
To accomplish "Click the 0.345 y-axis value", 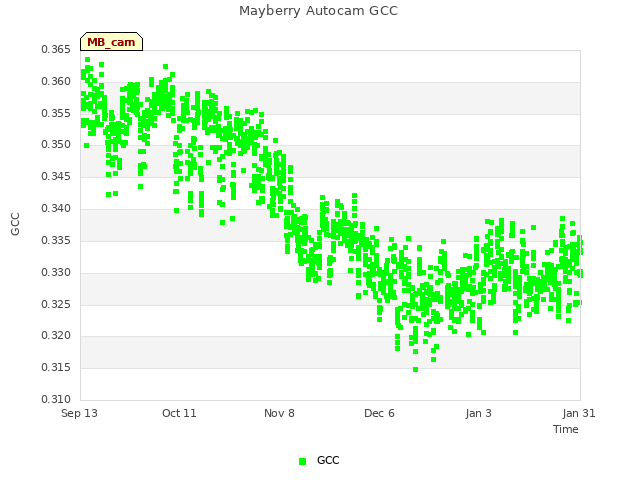I will pos(56,176).
